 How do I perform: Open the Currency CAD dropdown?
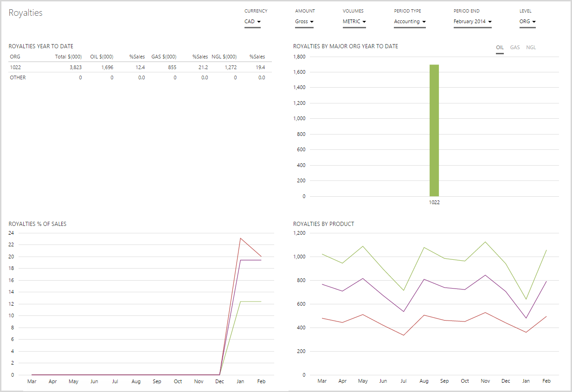click(252, 22)
